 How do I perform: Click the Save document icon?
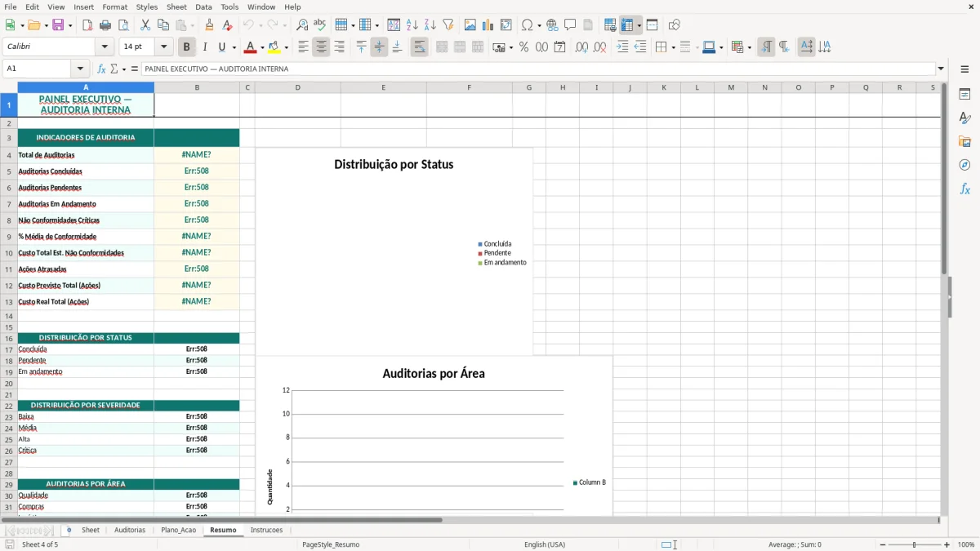tap(58, 25)
